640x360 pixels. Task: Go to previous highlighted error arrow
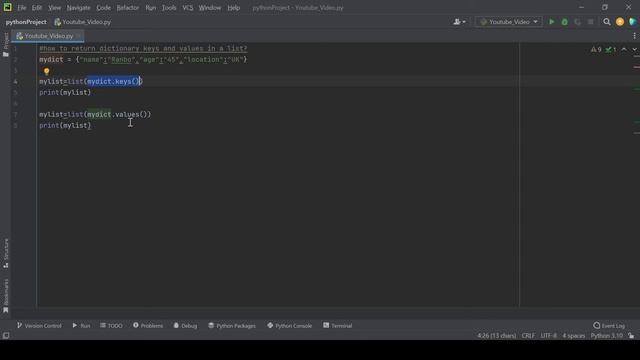click(624, 50)
